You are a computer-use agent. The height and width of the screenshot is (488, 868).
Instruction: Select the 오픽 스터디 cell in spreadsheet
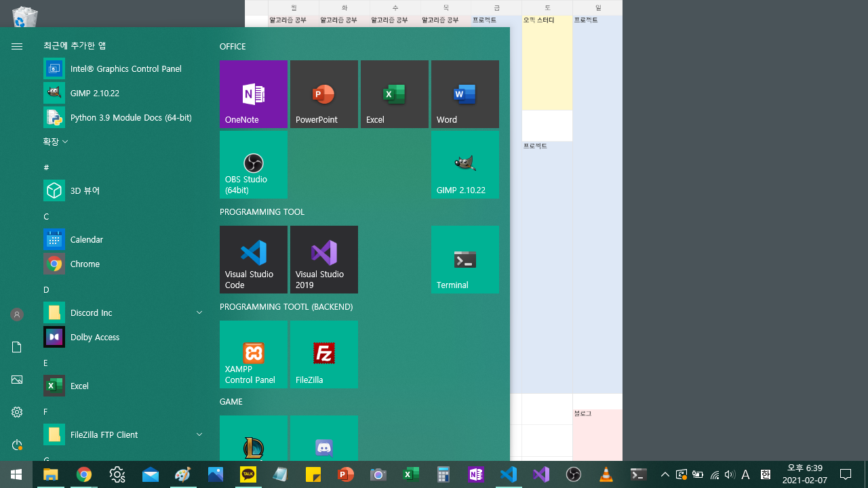tap(547, 63)
